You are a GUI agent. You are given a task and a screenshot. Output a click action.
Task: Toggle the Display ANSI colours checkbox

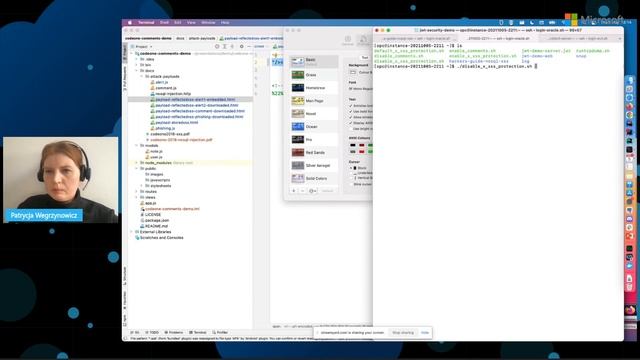[351, 123]
